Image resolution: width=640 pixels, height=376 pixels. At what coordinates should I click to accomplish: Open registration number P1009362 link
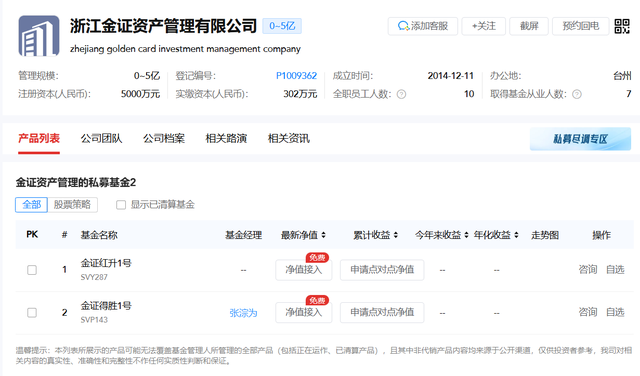coord(296,76)
